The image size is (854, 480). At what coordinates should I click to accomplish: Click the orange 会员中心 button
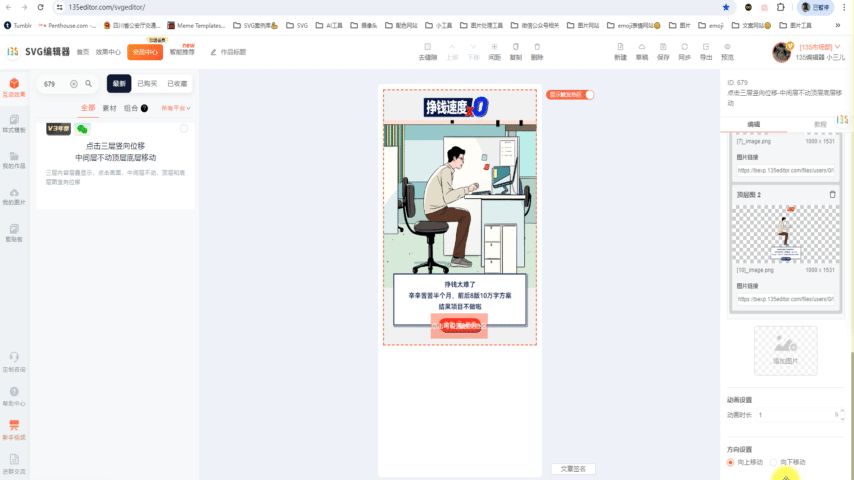[x=145, y=52]
